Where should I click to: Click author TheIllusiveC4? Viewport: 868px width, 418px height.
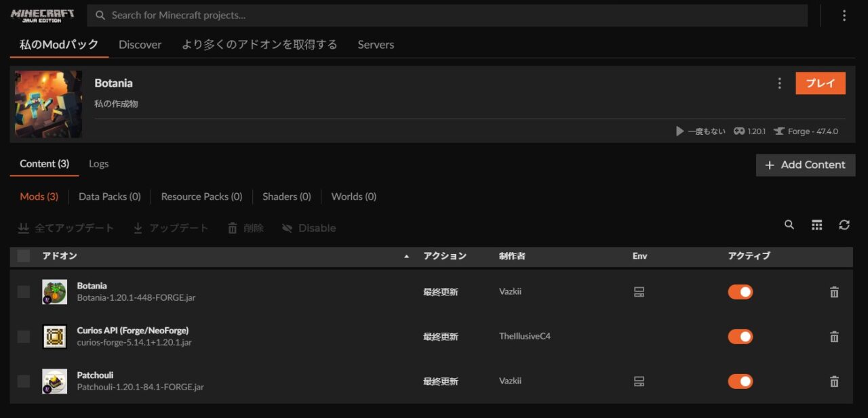pos(525,337)
